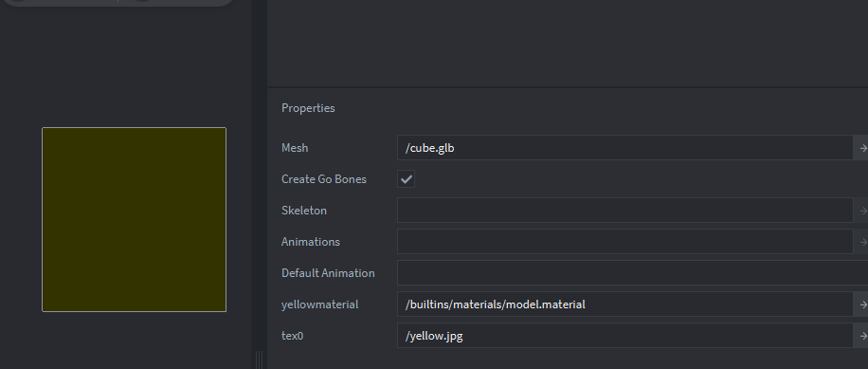Image resolution: width=868 pixels, height=369 pixels.
Task: Click the Mesh field containing /cube.glb
Action: pos(625,148)
